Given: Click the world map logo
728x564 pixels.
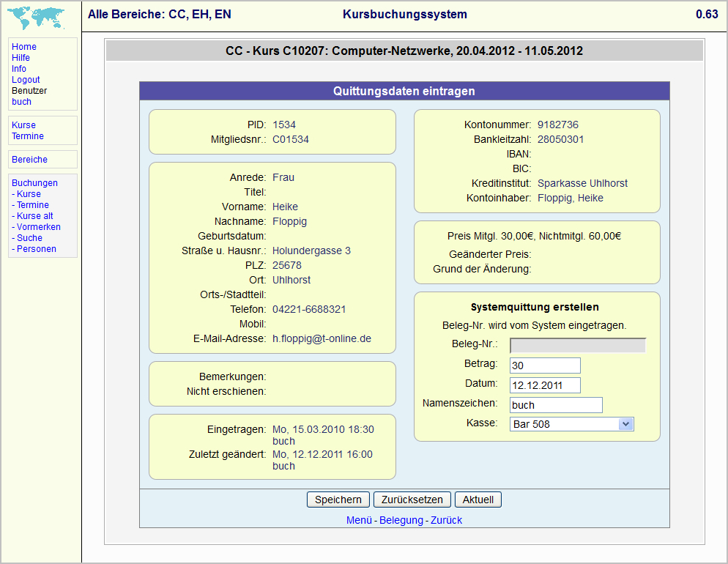Looking at the screenshot, I should (x=36, y=18).
